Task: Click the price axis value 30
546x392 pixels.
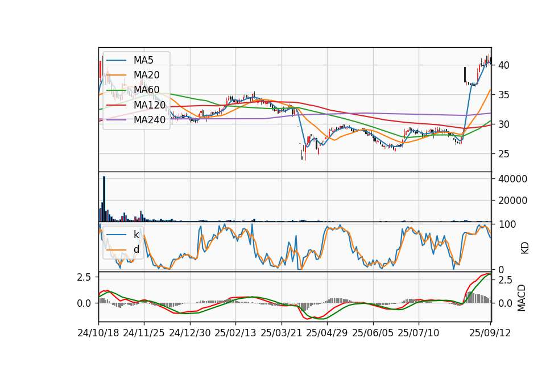Action: [503, 124]
